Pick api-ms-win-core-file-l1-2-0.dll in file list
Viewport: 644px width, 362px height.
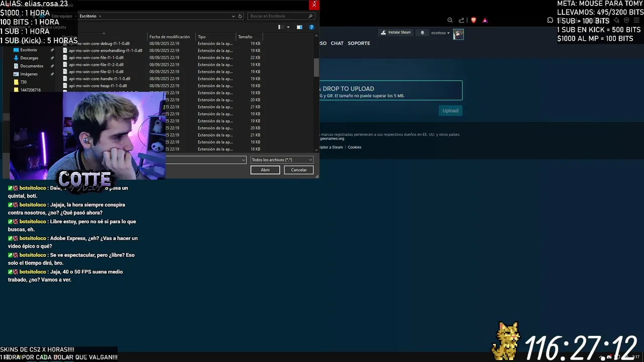[x=96, y=65]
